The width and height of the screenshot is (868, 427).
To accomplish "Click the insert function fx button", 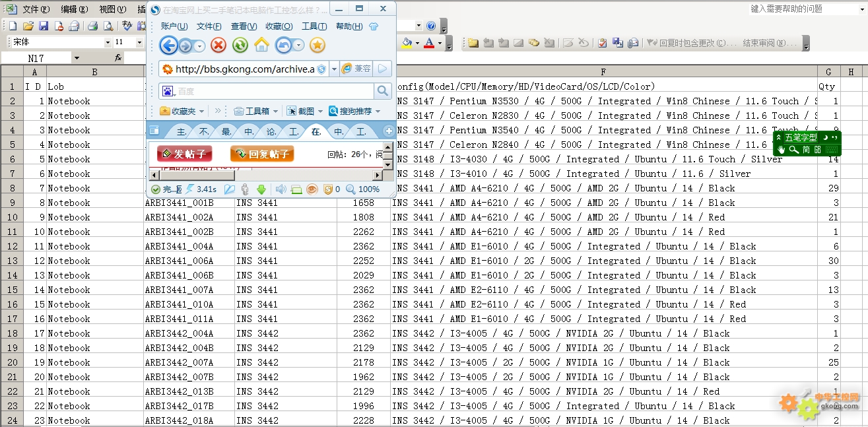I will (x=118, y=58).
